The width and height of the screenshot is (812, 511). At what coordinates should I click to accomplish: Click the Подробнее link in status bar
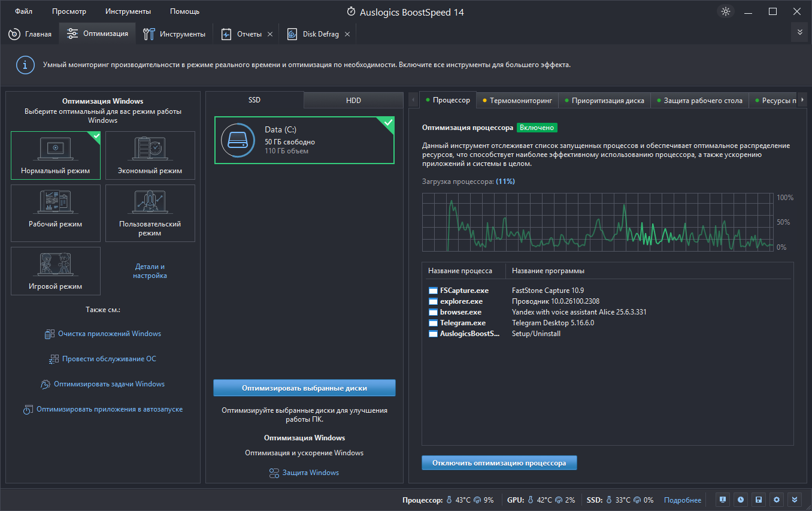click(683, 500)
